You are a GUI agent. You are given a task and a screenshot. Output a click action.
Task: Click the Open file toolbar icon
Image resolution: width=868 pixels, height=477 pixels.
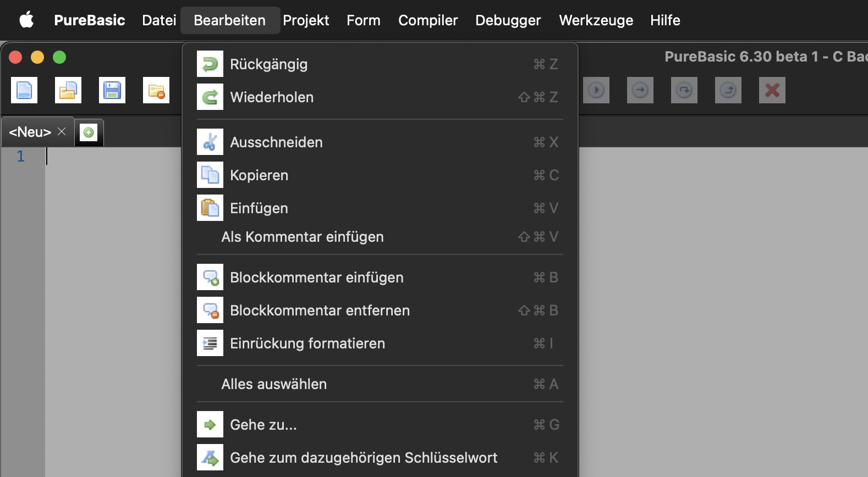68,90
